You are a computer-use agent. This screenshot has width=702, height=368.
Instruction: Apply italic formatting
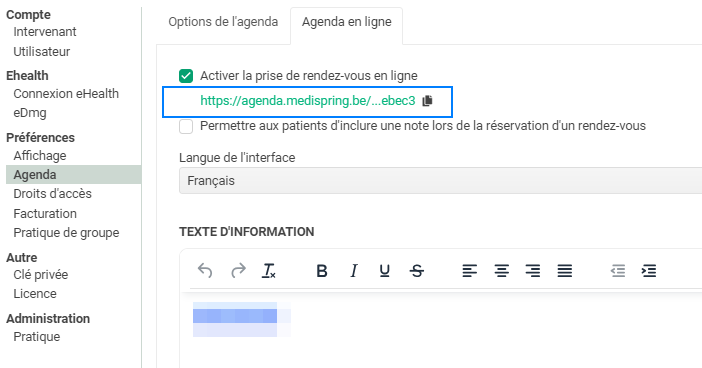(x=354, y=271)
